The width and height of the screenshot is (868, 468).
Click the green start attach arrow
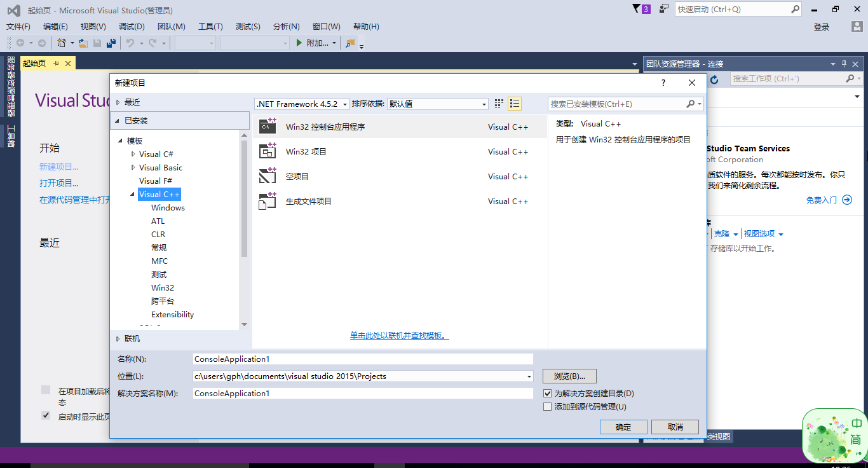pyautogui.click(x=300, y=43)
